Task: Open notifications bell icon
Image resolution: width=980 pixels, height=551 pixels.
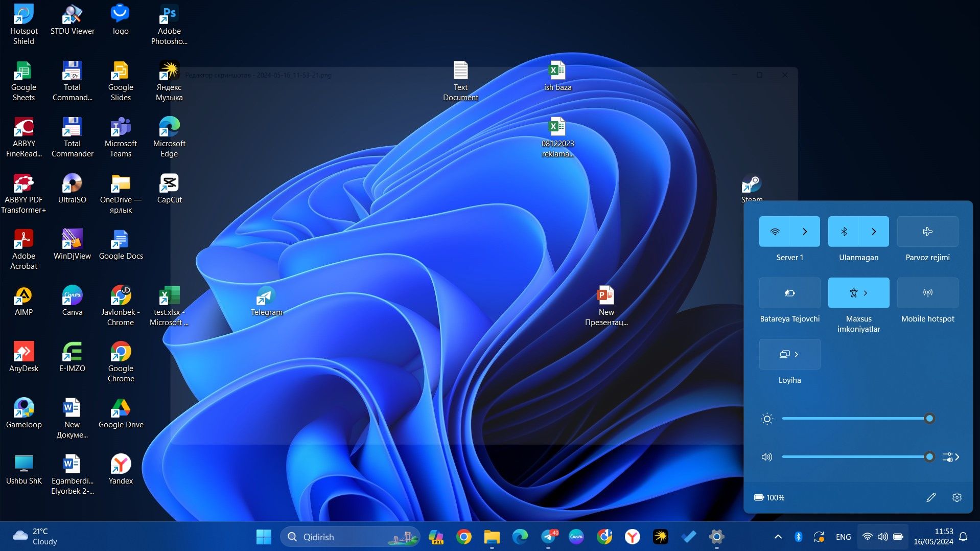Action: (x=963, y=537)
